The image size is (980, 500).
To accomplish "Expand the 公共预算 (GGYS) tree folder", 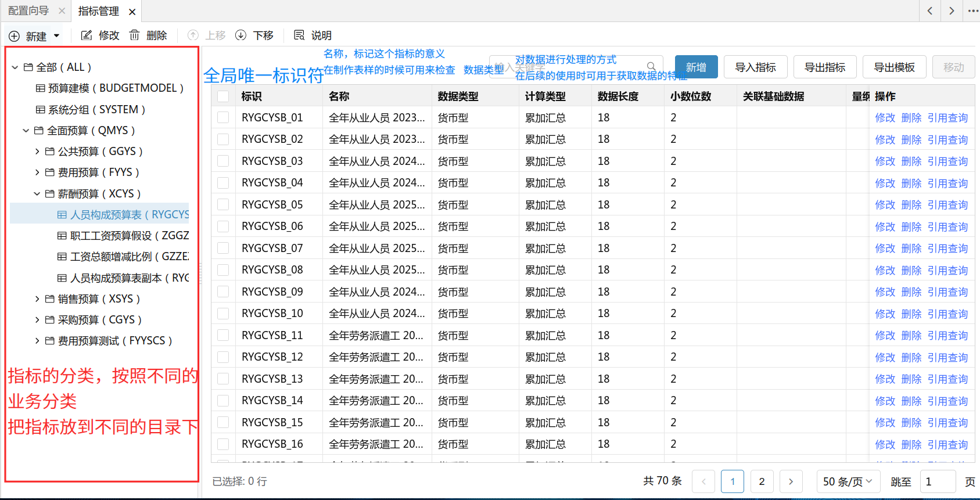I will 37,152.
